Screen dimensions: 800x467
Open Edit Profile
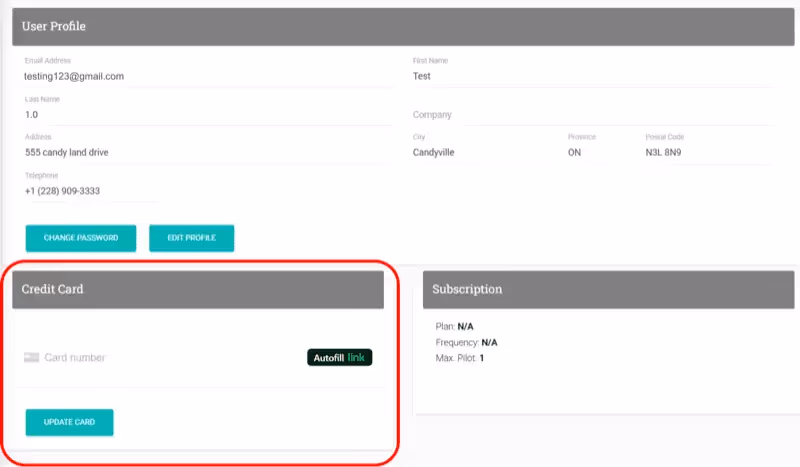pyautogui.click(x=191, y=238)
